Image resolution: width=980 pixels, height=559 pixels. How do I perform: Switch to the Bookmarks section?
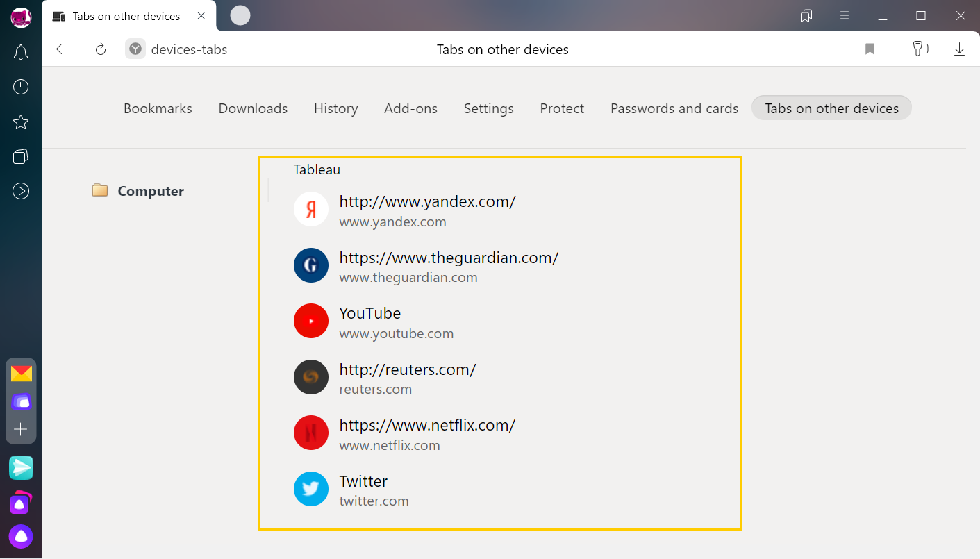coord(158,108)
